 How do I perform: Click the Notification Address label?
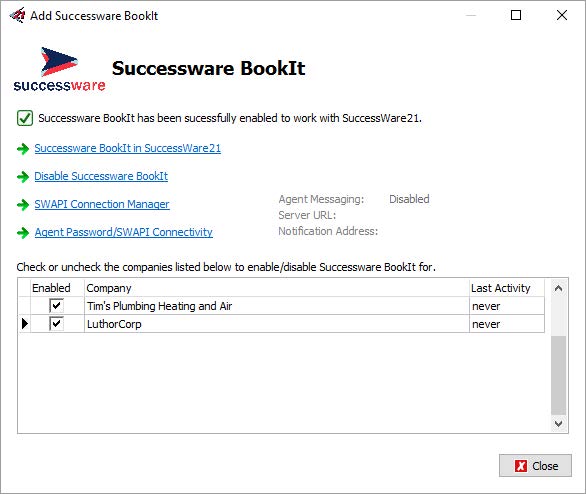click(x=328, y=231)
